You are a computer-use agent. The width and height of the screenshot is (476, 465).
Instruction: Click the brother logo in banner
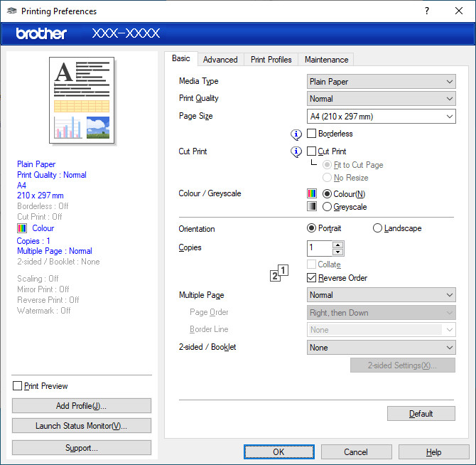click(41, 33)
